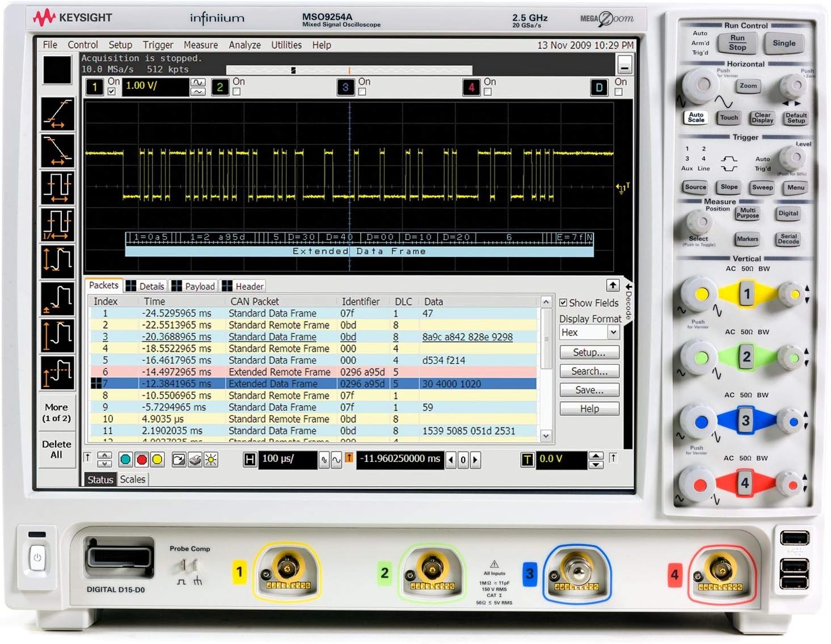
Task: Uncheck channel 1 On checkbox
Action: pos(112,91)
